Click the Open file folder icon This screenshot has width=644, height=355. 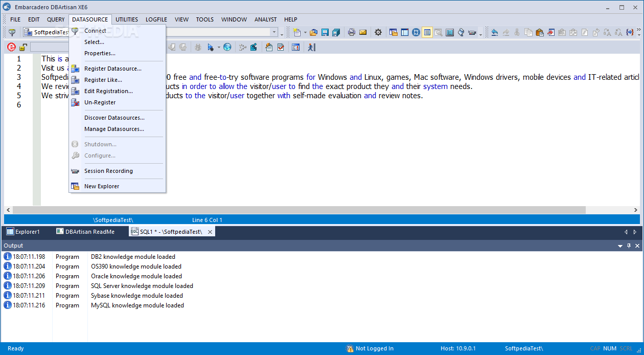[313, 32]
